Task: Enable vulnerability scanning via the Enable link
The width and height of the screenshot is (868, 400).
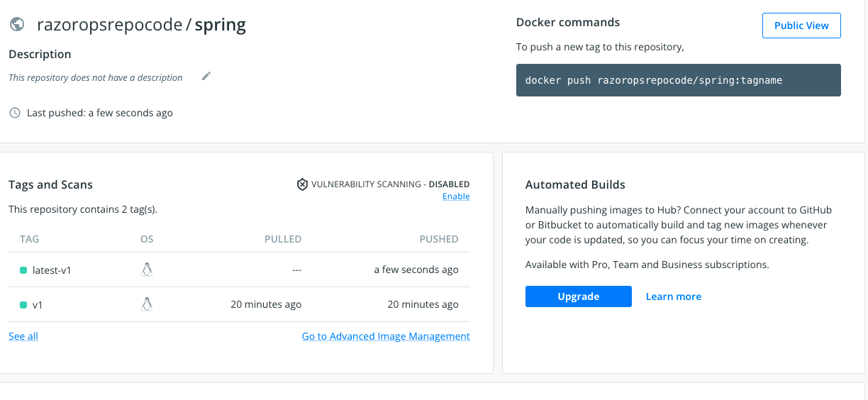Action: click(x=456, y=196)
